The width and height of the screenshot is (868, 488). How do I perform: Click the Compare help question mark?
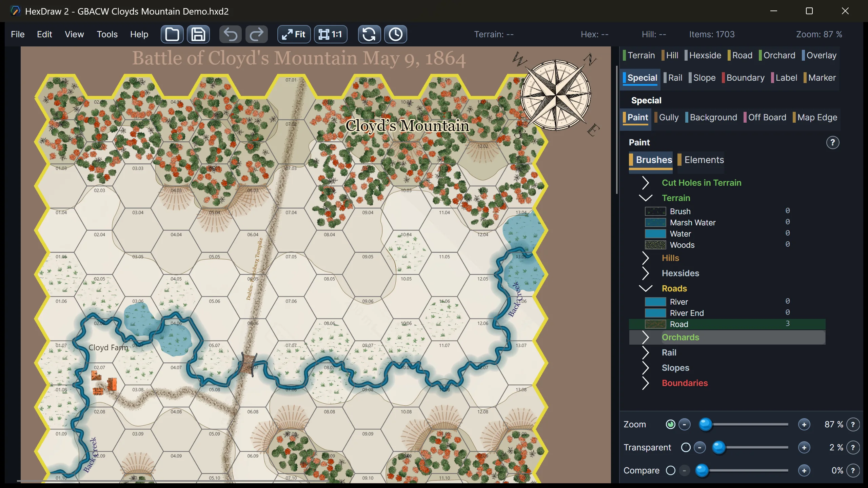[853, 470]
